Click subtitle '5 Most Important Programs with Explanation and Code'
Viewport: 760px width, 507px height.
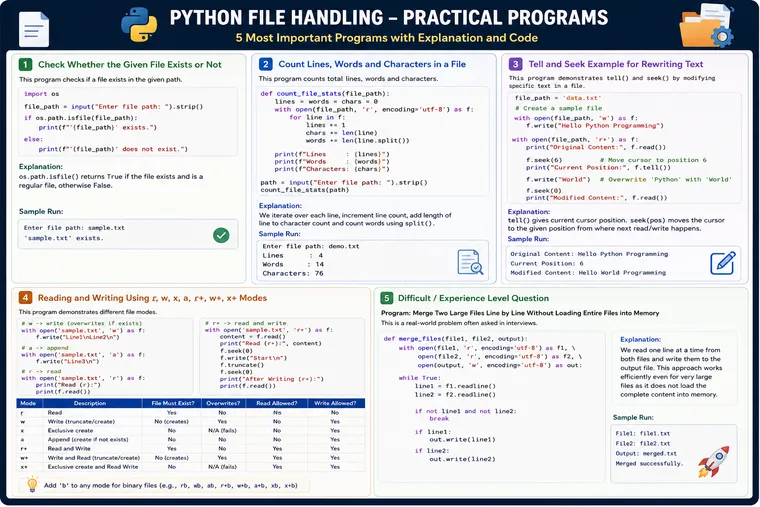[386, 38]
